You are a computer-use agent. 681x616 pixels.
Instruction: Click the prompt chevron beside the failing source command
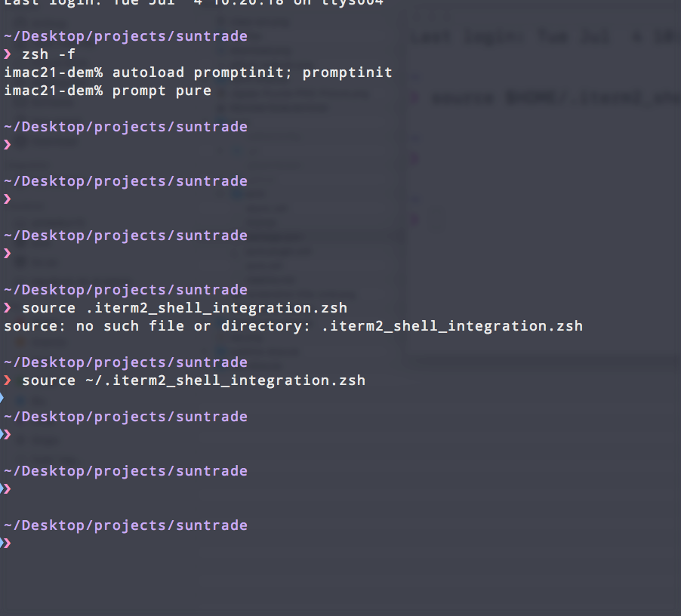click(8, 307)
